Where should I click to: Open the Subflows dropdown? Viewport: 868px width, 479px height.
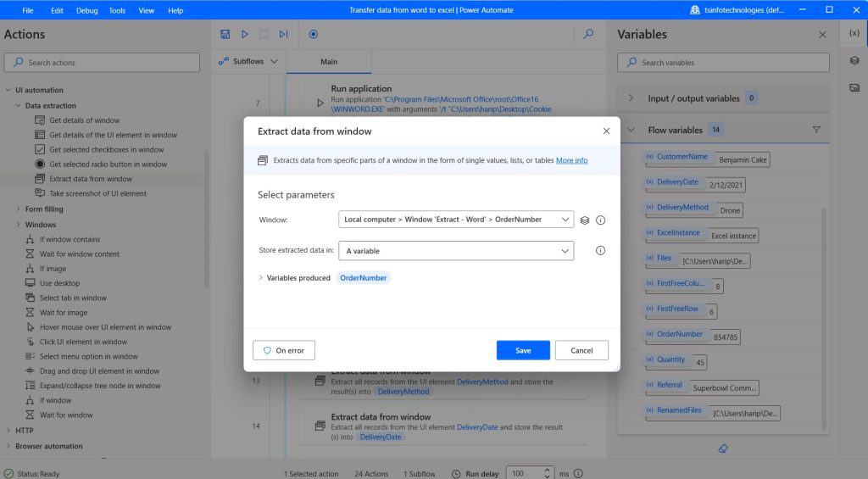coord(248,62)
